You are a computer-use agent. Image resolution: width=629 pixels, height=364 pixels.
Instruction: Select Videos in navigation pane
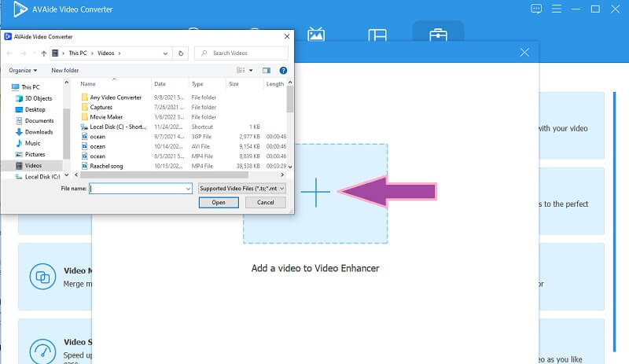pyautogui.click(x=33, y=165)
